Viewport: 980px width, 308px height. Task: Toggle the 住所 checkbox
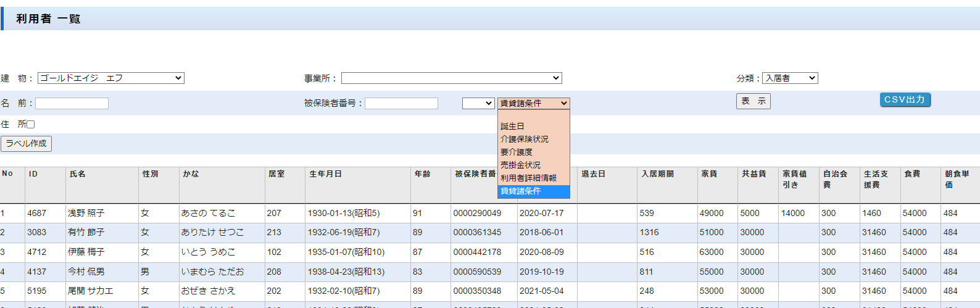coord(31,124)
